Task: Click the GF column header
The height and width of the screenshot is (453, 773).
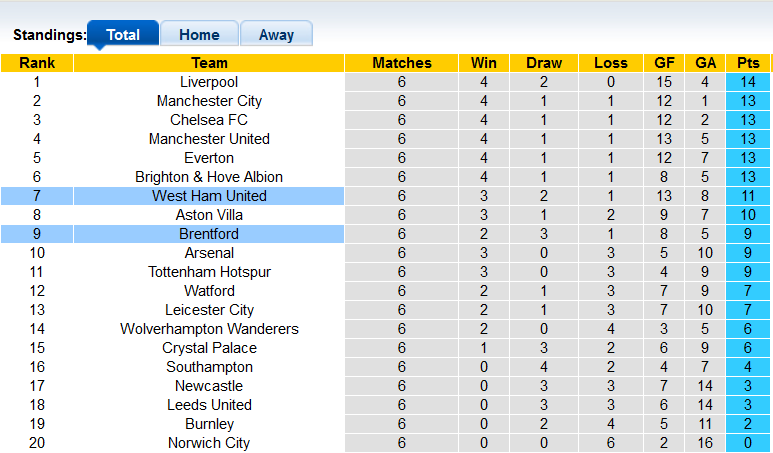Action: (x=664, y=63)
